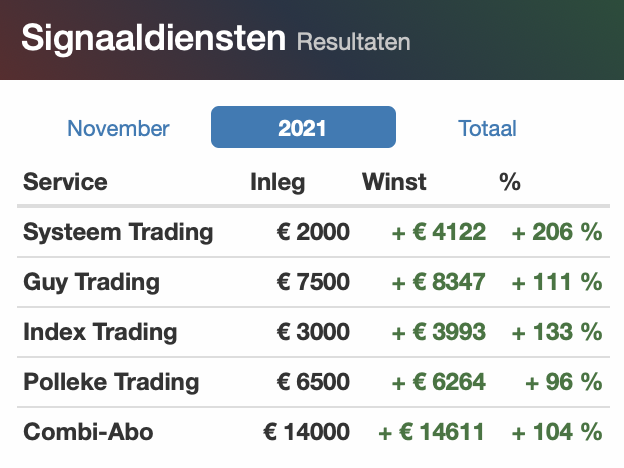Select the 2021 tab
Screen dimensions: 624x468
[x=303, y=127]
